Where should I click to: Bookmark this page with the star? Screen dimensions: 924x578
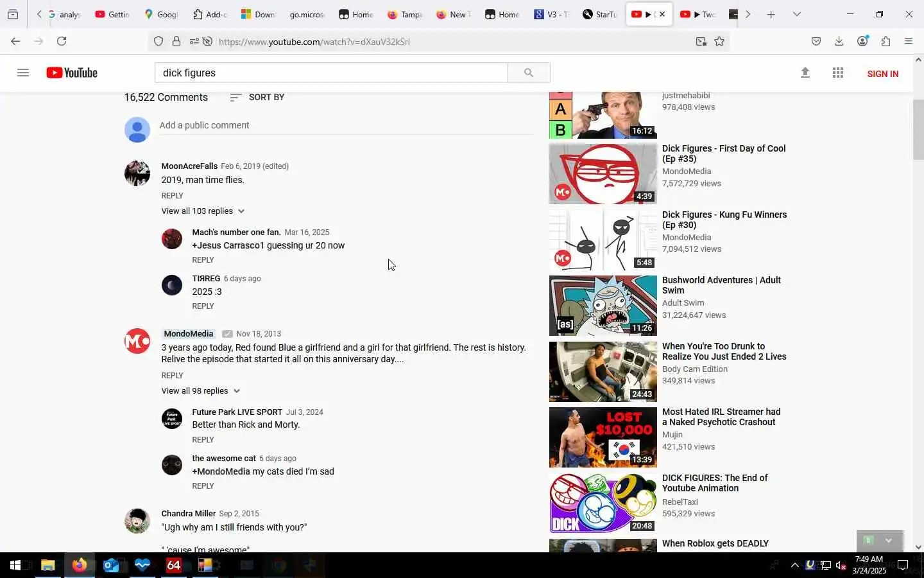(x=719, y=42)
